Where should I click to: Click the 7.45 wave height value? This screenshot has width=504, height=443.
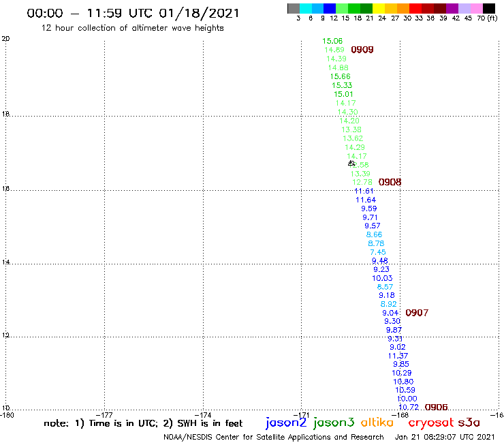[x=378, y=252]
